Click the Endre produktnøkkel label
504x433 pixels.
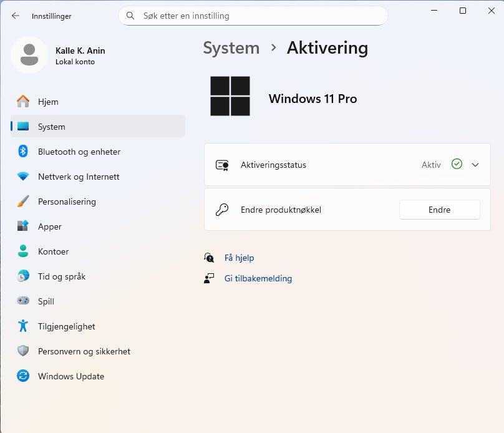(x=281, y=210)
